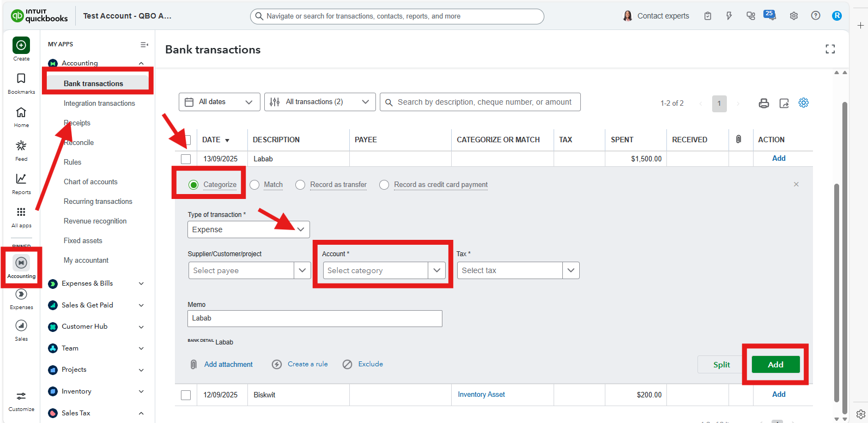
Task: Select the Match radio button
Action: click(254, 185)
